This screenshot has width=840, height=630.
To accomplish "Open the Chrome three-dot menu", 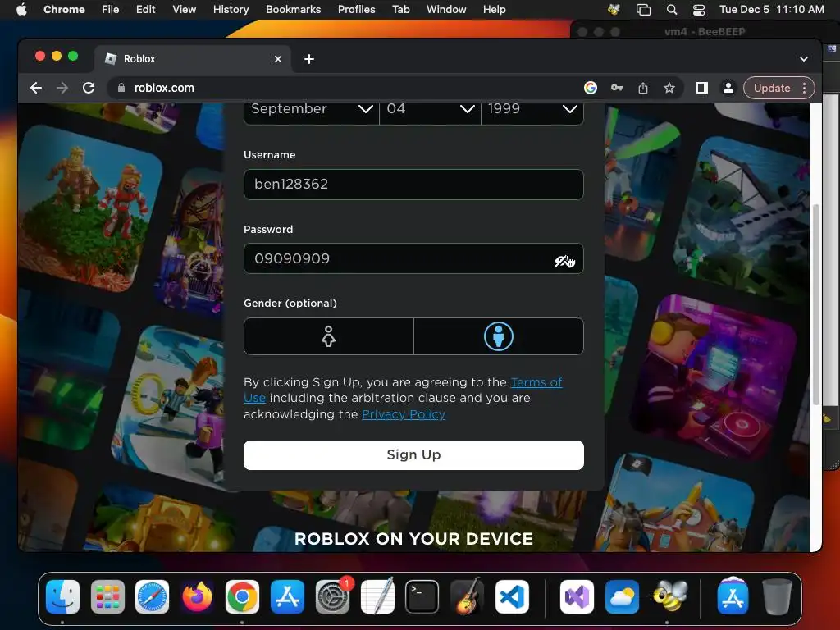I will [x=804, y=88].
